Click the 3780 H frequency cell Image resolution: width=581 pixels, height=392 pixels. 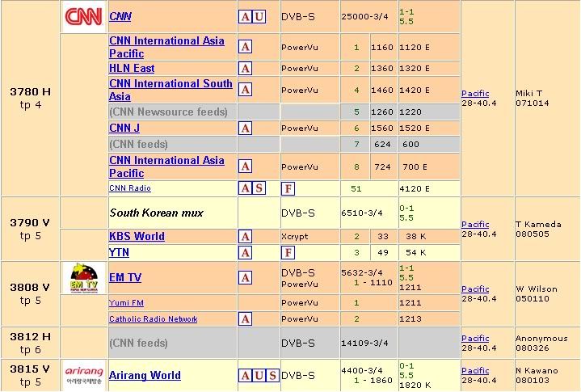point(31,98)
